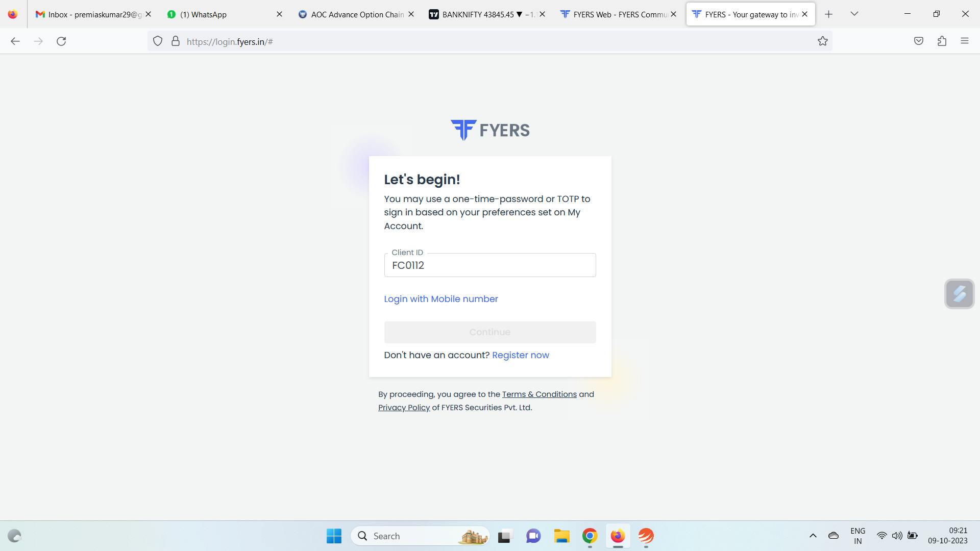Open the OneDrive cloud tray icon
The width and height of the screenshot is (980, 551).
pos(834,536)
